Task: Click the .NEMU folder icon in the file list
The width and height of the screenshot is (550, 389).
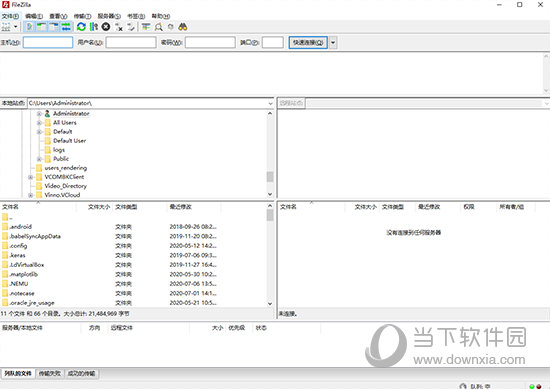Action: [5, 283]
